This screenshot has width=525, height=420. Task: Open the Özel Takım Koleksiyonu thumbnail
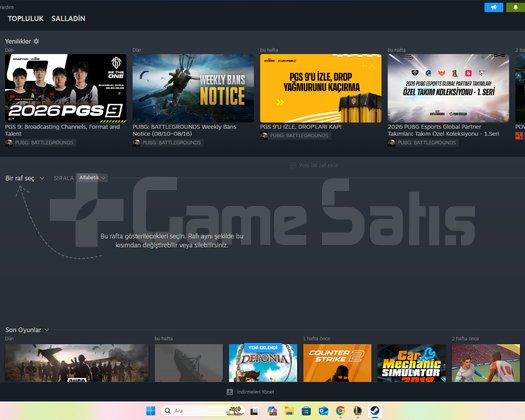point(448,88)
